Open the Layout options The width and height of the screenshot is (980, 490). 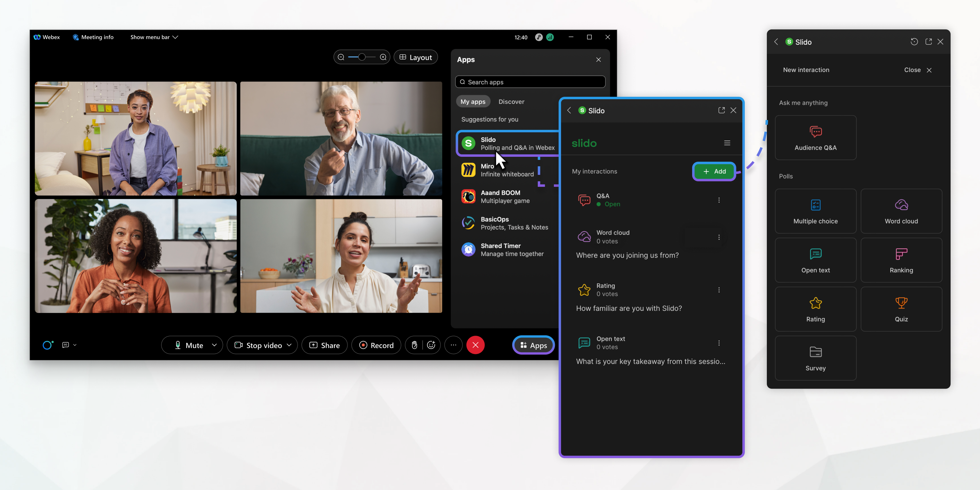point(416,57)
